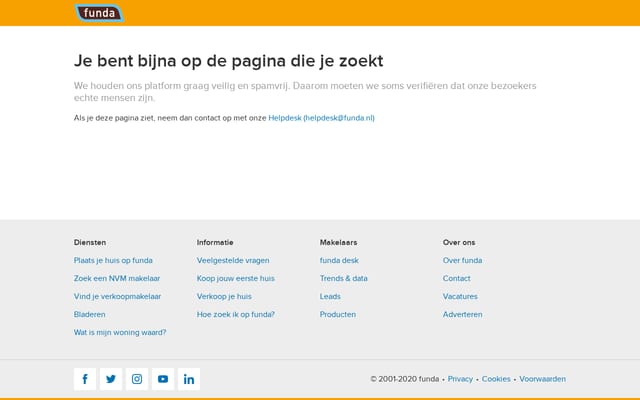The height and width of the screenshot is (400, 640).
Task: Open Leads link under Makelaars
Action: click(x=330, y=296)
